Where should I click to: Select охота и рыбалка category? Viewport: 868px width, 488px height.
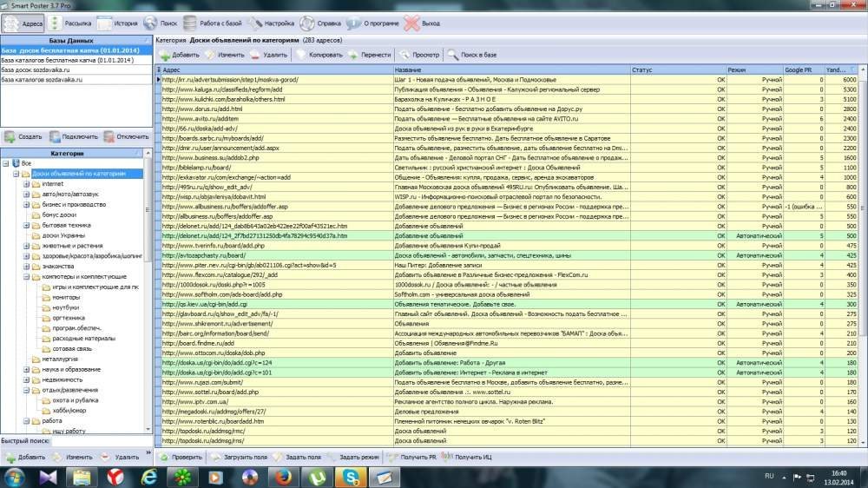pyautogui.click(x=76, y=400)
